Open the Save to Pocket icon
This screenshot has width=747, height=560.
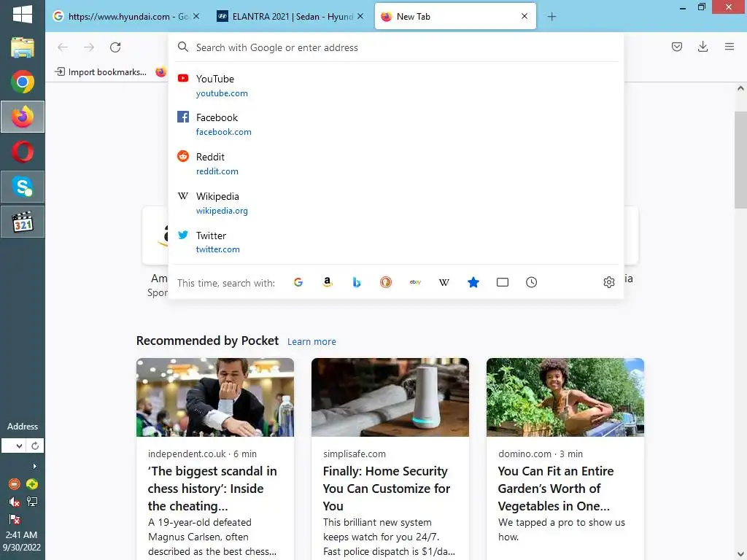676,47
